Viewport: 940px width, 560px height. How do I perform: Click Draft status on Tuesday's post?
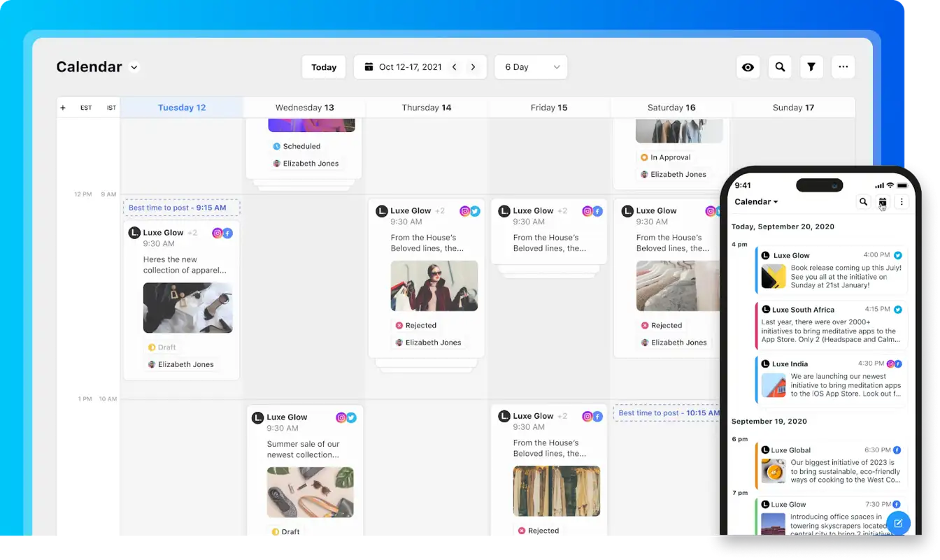tap(162, 347)
